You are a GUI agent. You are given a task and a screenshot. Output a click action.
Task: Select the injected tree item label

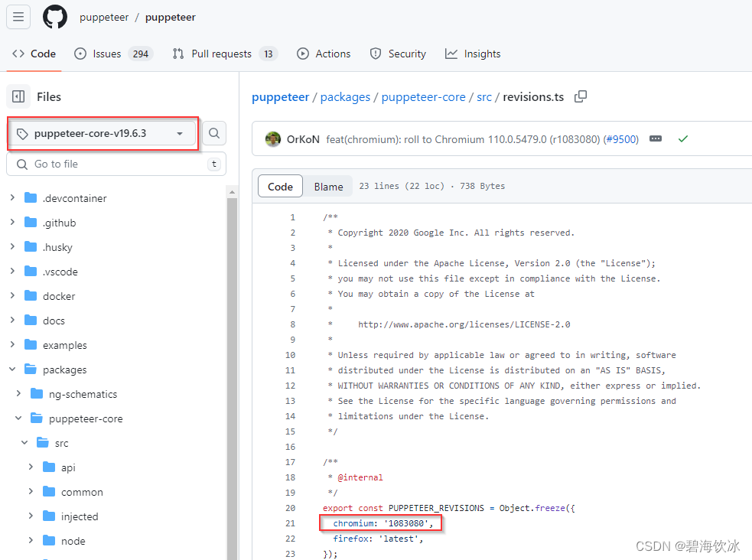click(80, 516)
